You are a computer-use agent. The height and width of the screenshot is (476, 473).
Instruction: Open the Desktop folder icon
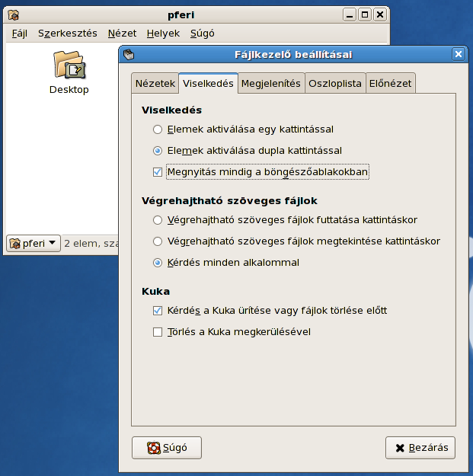[69, 65]
